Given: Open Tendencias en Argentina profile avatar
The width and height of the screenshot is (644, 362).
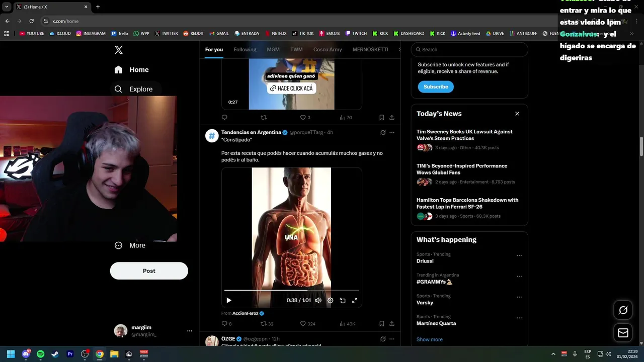Looking at the screenshot, I should pos(212,136).
